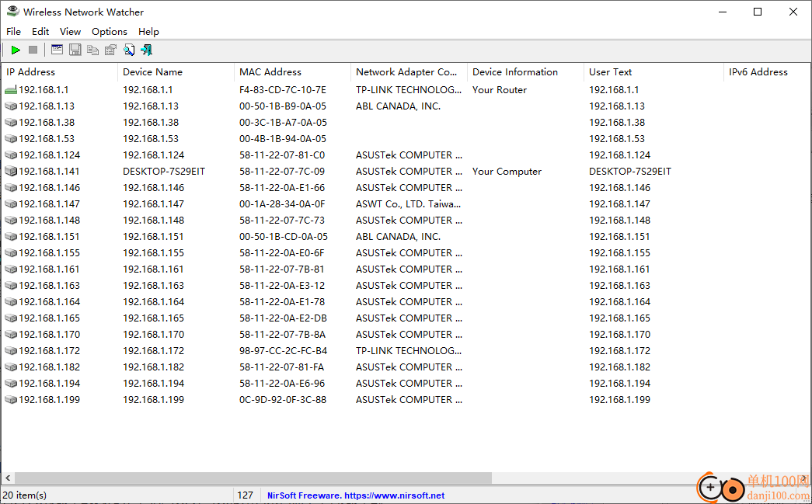
Task: Click the Copy selected items icon
Action: 92,50
